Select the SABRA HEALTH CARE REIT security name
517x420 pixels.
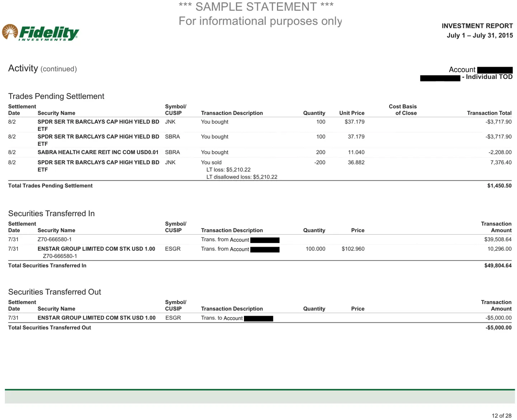tap(98, 152)
